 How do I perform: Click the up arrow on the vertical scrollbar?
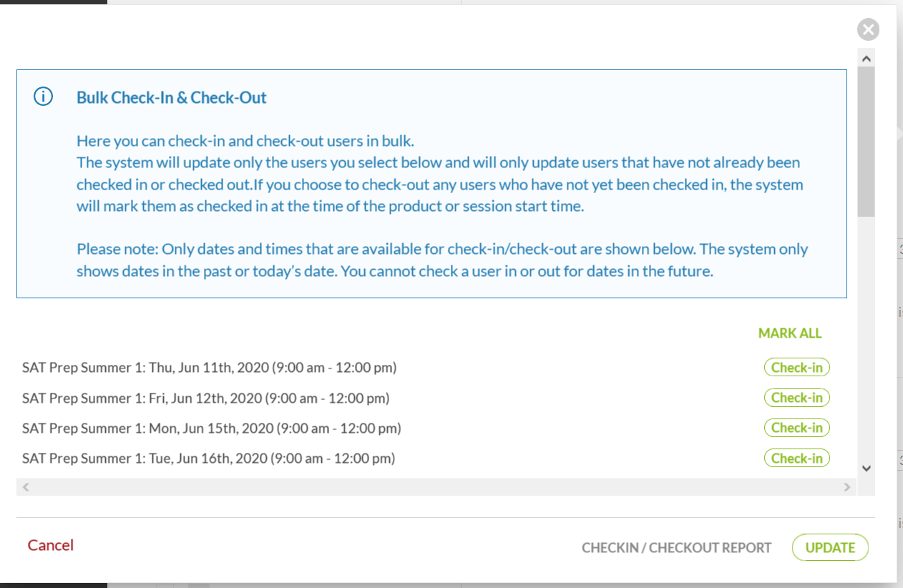click(866, 58)
